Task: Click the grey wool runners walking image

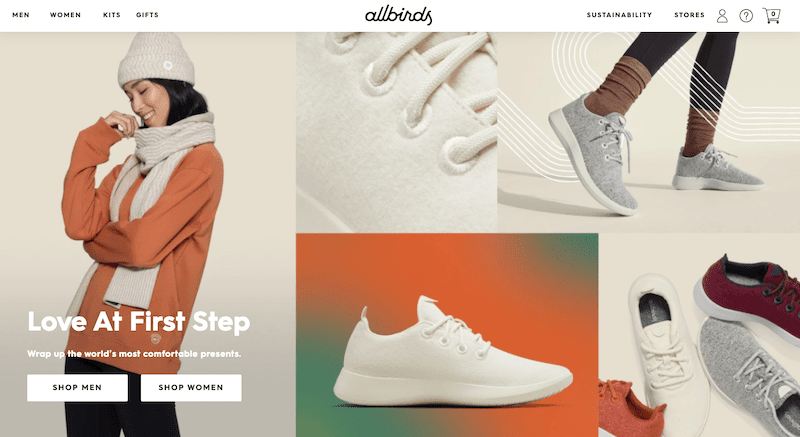Action: pyautogui.click(x=648, y=132)
